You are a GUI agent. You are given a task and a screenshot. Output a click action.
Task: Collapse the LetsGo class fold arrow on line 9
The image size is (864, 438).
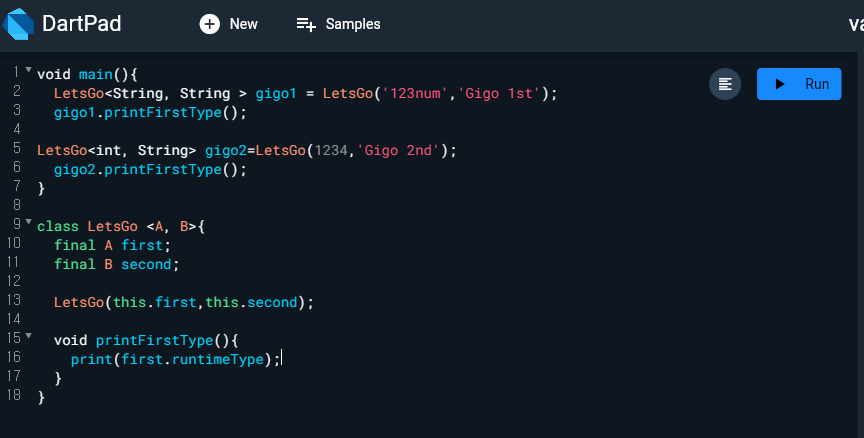tap(29, 221)
